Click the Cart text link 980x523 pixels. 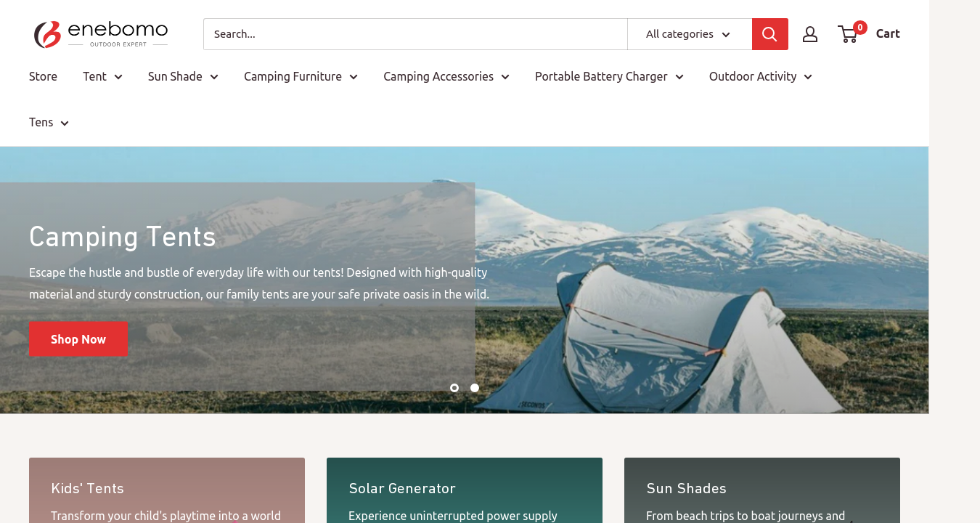tap(888, 33)
